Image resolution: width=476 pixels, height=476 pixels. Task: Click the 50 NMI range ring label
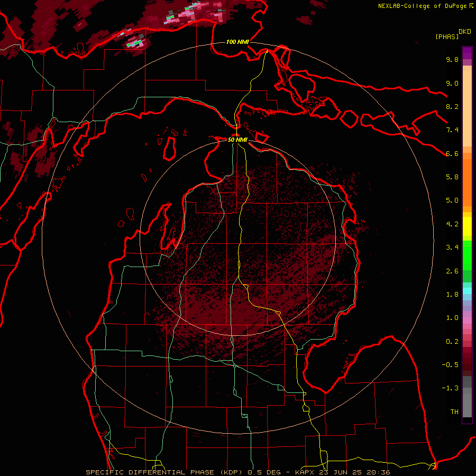click(x=237, y=140)
